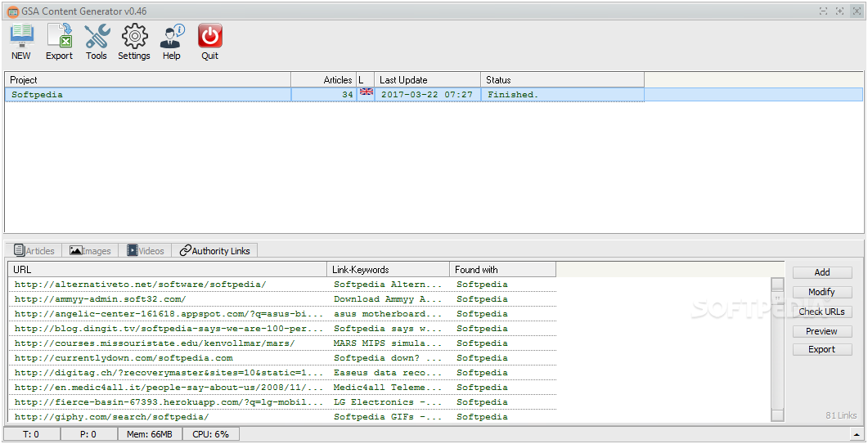Click the Softpedia GIFs keyword cell
Screen dimensions: 868x444
pyautogui.click(x=388, y=417)
